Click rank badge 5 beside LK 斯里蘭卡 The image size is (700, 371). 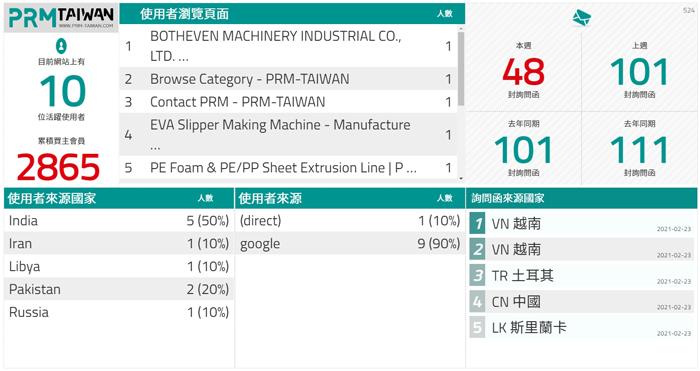click(477, 328)
